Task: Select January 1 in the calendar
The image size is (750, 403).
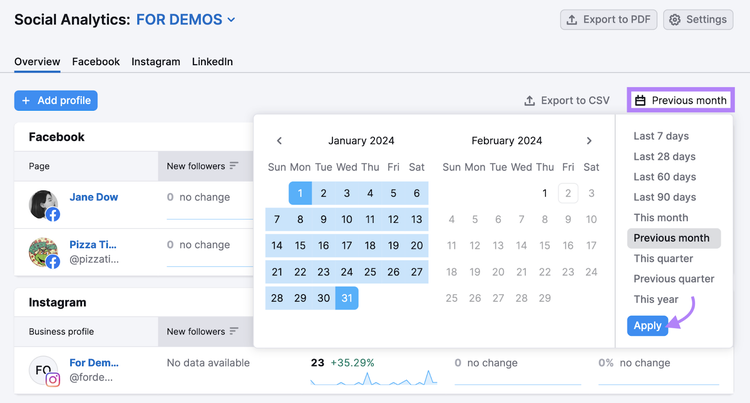Action: [x=300, y=193]
